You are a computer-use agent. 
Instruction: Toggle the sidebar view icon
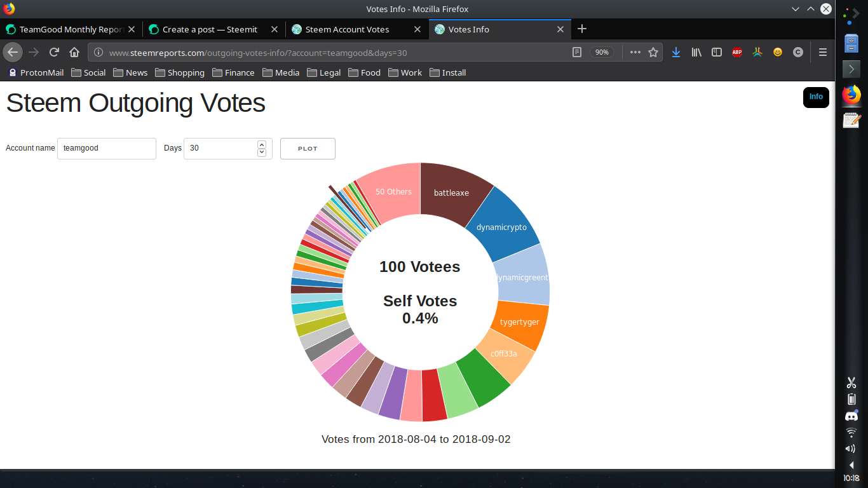[717, 52]
